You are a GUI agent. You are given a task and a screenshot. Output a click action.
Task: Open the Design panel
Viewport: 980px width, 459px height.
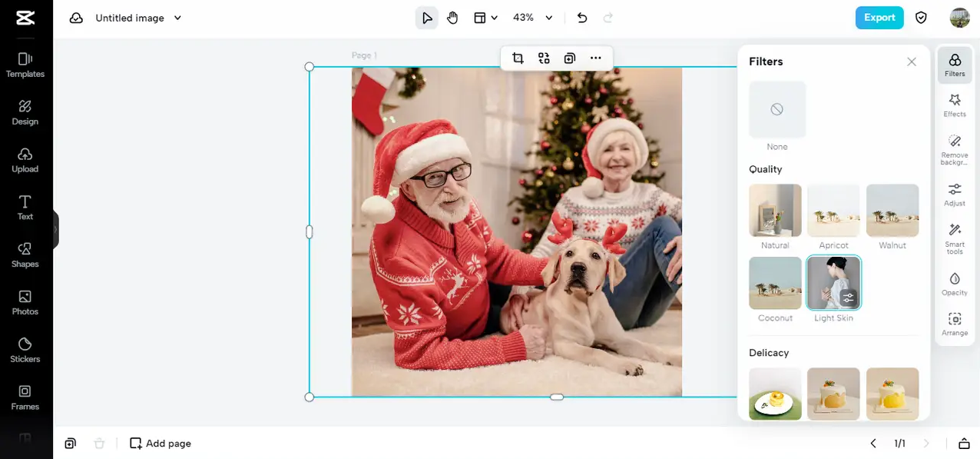[25, 112]
